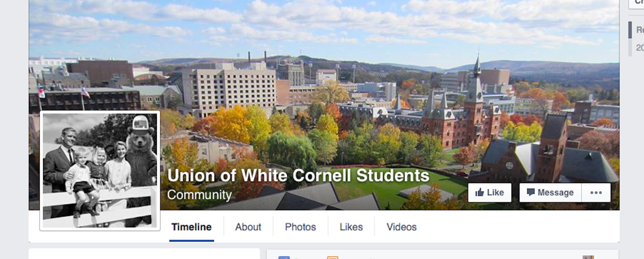Jump to the 20xx year in timeline navigator
The image size is (644, 259).
[x=639, y=48]
